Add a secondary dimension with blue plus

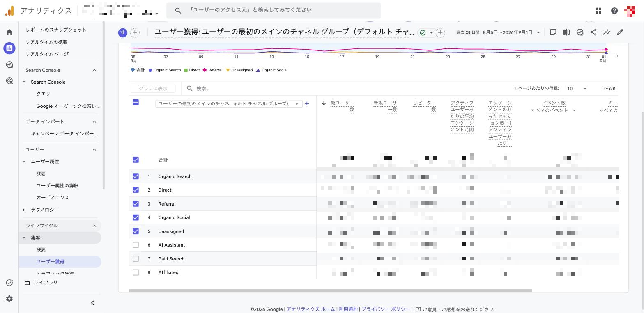pyautogui.click(x=307, y=104)
